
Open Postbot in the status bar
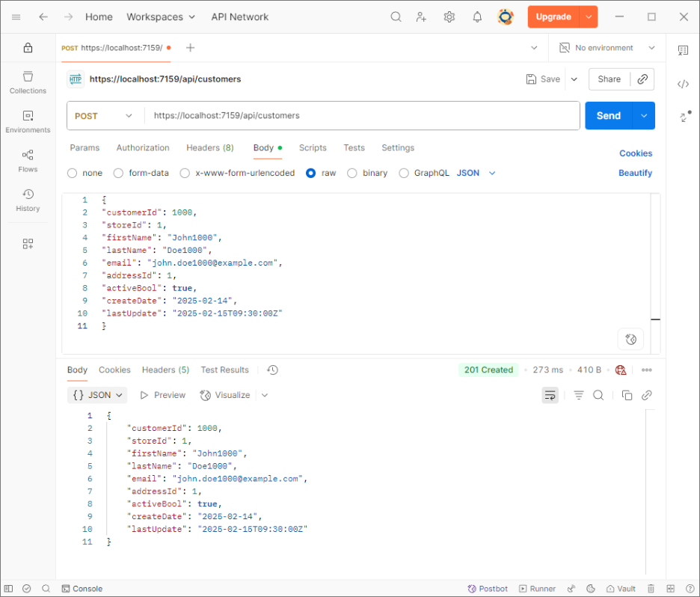pos(488,589)
